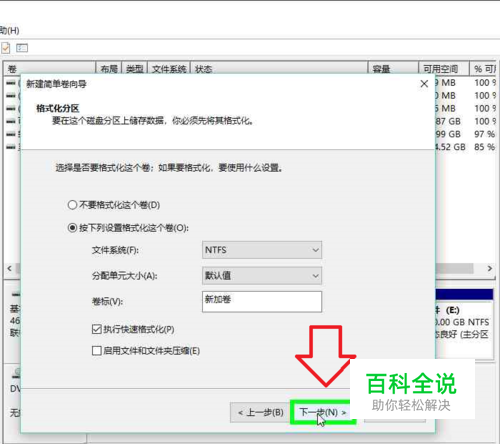Open the Help (H) menu in Disk Management

[9, 31]
